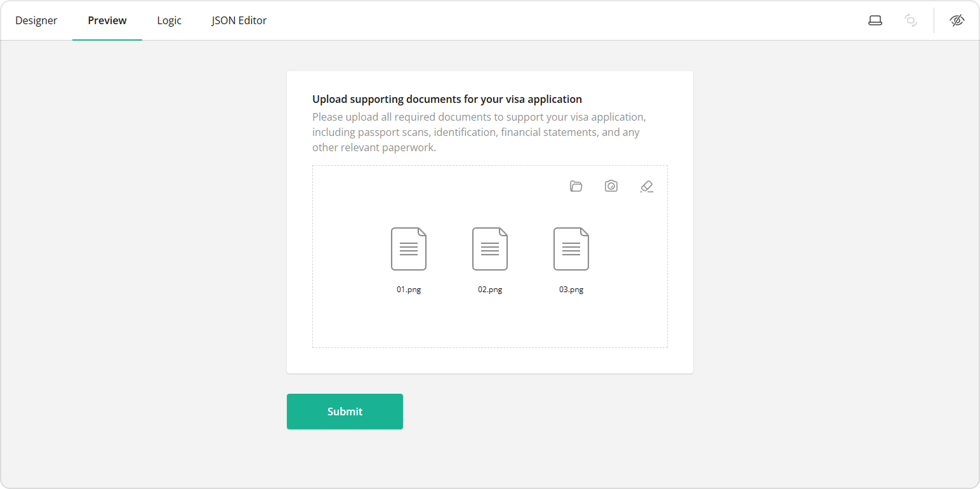Clear uploaded files with the eraser icon
Image resolution: width=980 pixels, height=489 pixels.
click(x=647, y=186)
